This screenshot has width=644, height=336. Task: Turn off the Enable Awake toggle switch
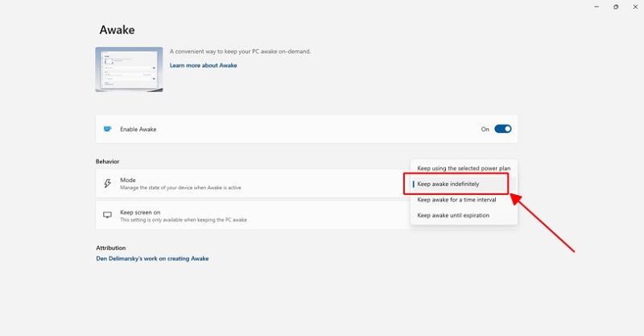point(502,129)
